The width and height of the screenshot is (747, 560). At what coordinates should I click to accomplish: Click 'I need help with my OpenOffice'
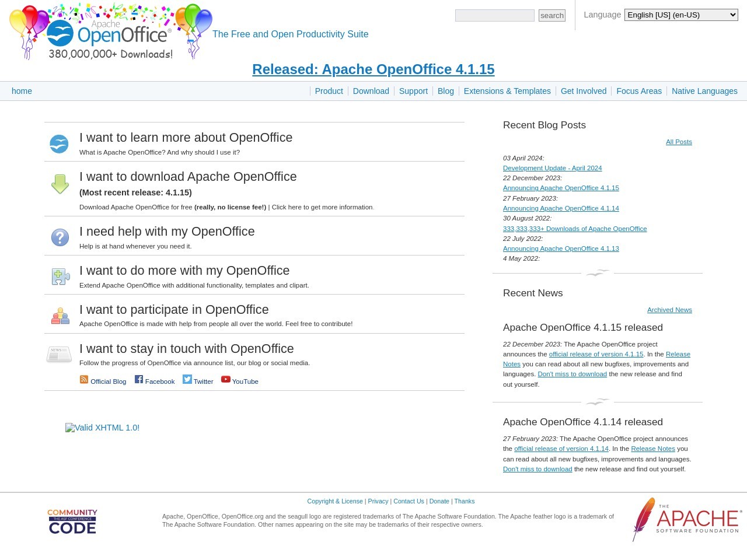tap(167, 232)
